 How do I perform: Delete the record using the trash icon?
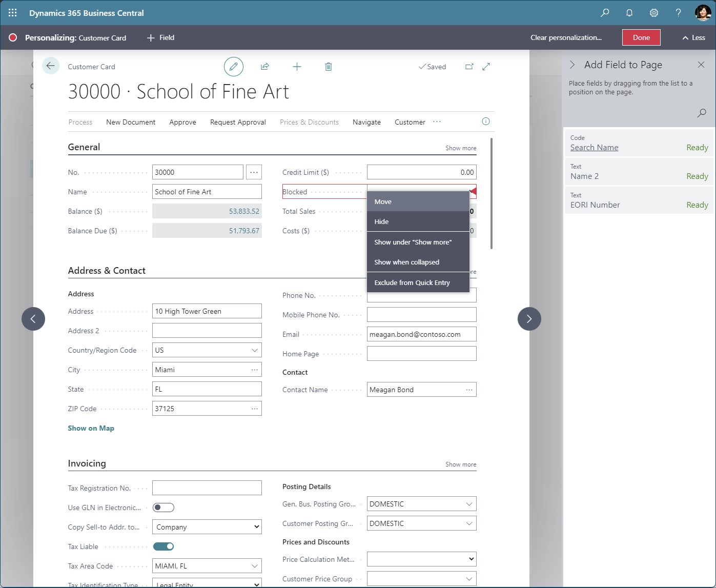329,66
